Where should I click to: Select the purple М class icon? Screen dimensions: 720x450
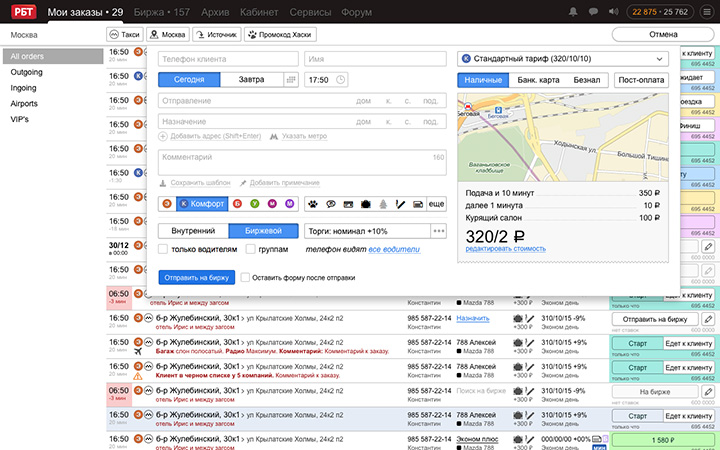[x=289, y=204]
